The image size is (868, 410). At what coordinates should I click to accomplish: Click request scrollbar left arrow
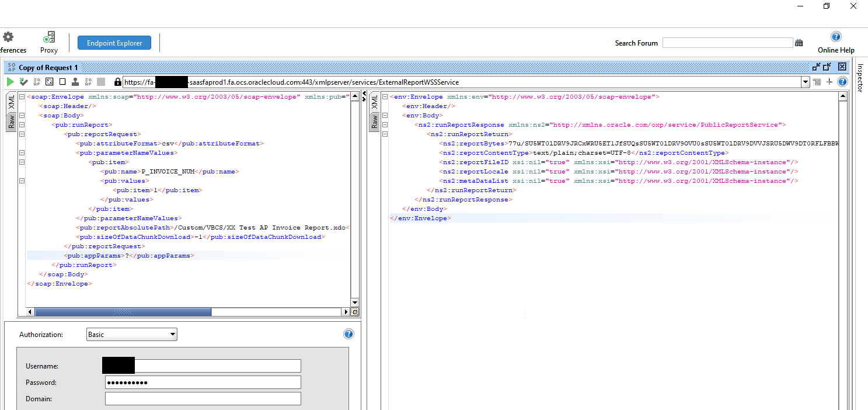pos(31,312)
